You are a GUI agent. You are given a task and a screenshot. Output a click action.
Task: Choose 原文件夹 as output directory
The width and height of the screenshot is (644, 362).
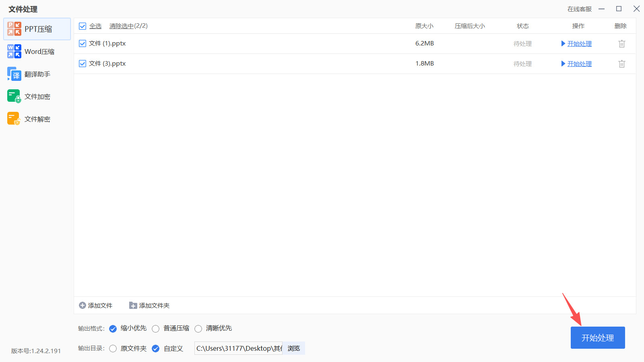coord(113,349)
